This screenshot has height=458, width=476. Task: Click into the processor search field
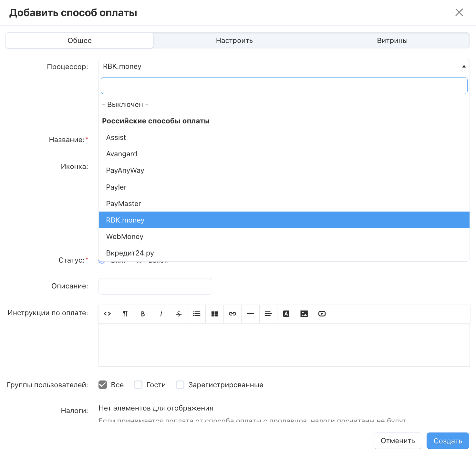tap(284, 86)
